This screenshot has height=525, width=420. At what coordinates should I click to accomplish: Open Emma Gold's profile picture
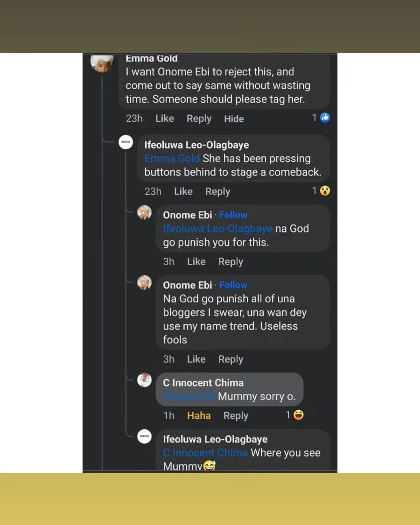point(102,62)
